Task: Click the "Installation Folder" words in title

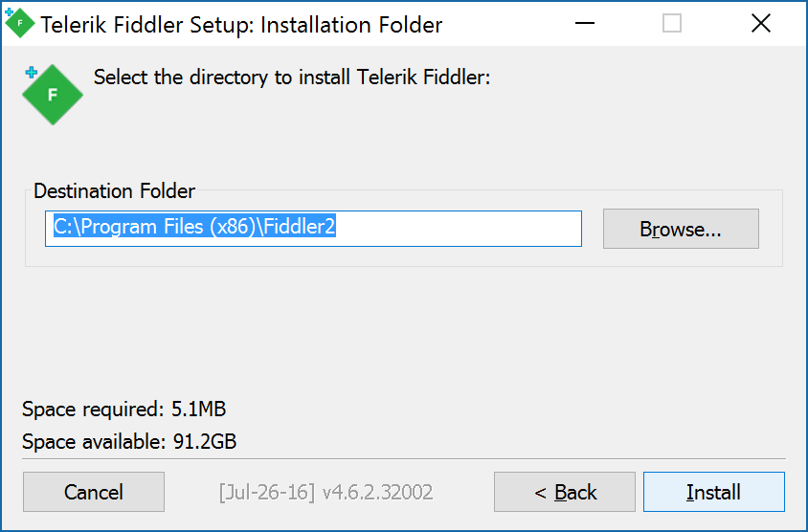Action: point(351,25)
